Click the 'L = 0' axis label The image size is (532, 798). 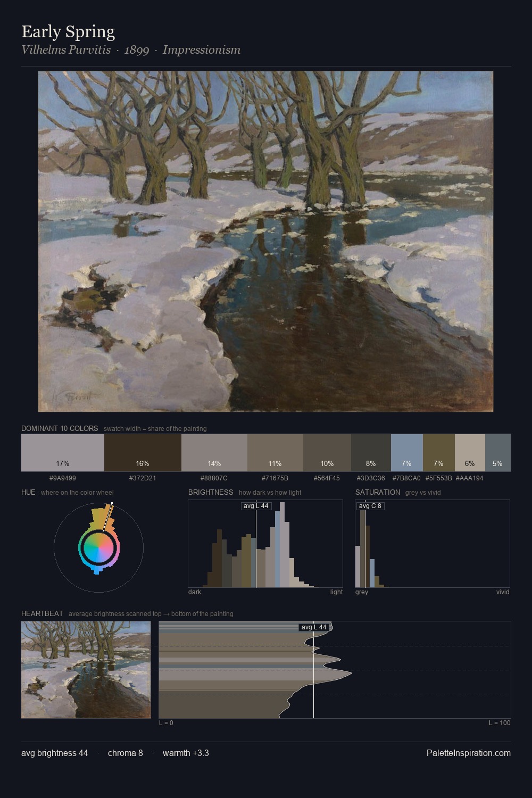pos(166,722)
